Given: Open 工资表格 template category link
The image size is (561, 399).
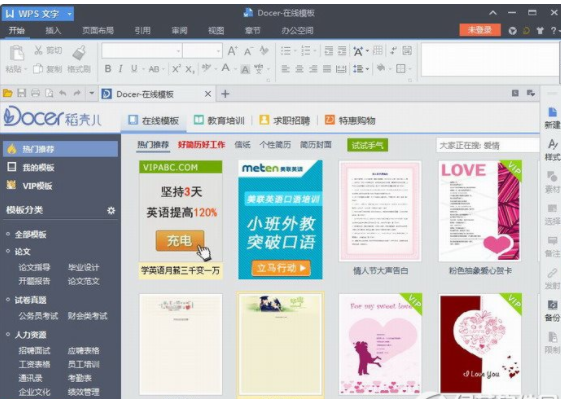Looking at the screenshot, I should (34, 364).
